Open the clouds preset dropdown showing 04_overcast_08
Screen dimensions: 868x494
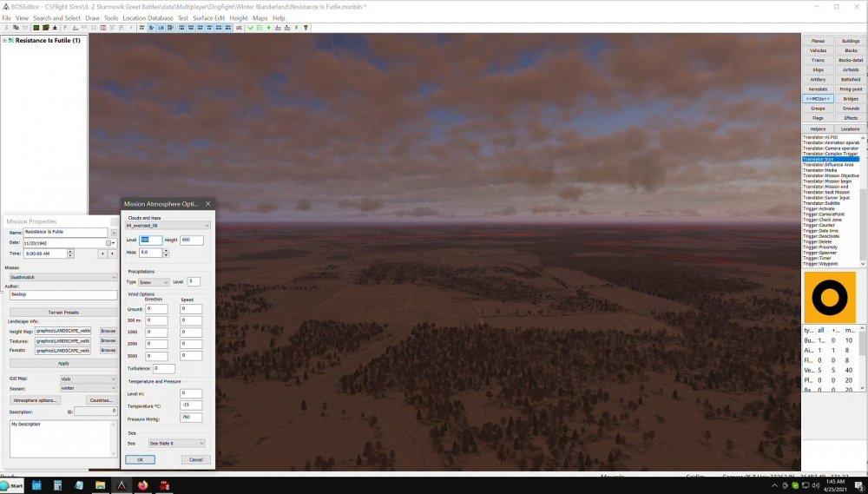point(168,225)
